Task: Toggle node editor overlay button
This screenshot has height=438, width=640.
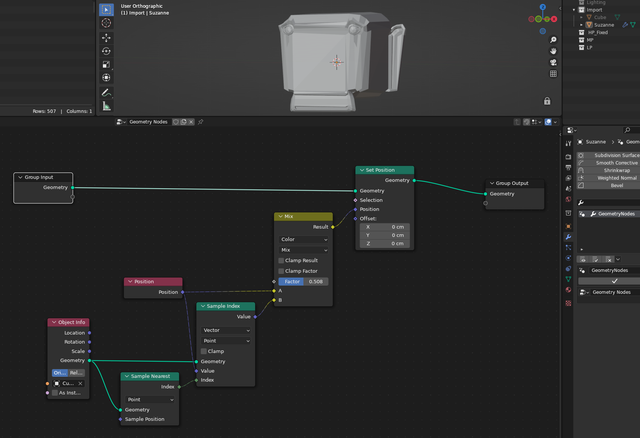Action: (x=549, y=122)
